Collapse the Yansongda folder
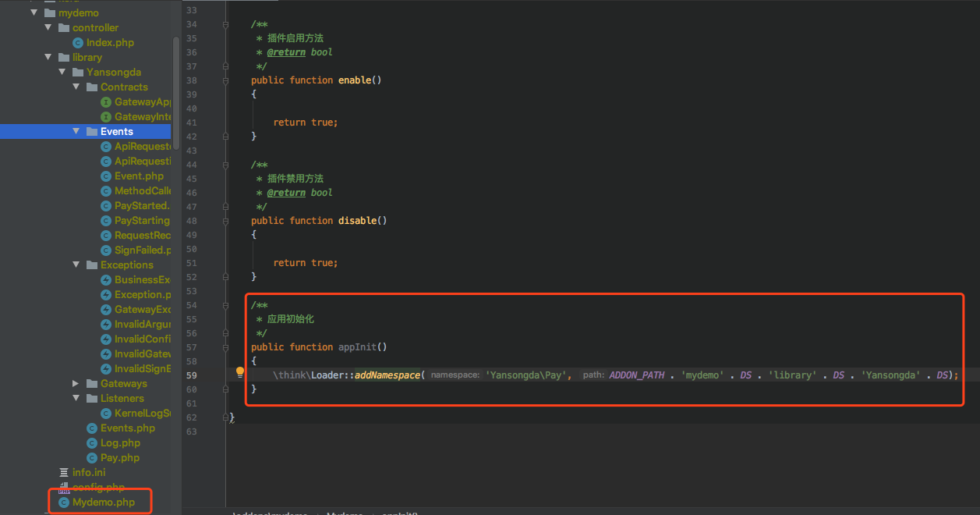 point(62,73)
